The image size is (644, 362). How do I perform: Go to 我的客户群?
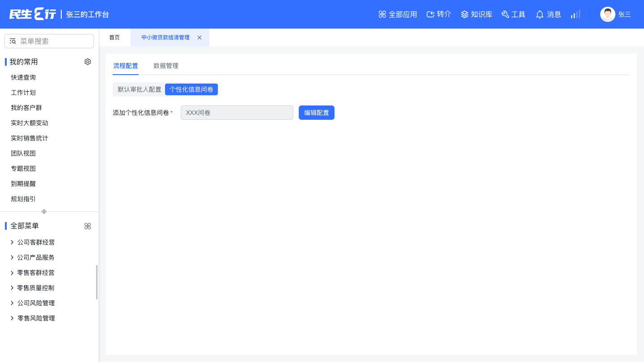coord(26,108)
